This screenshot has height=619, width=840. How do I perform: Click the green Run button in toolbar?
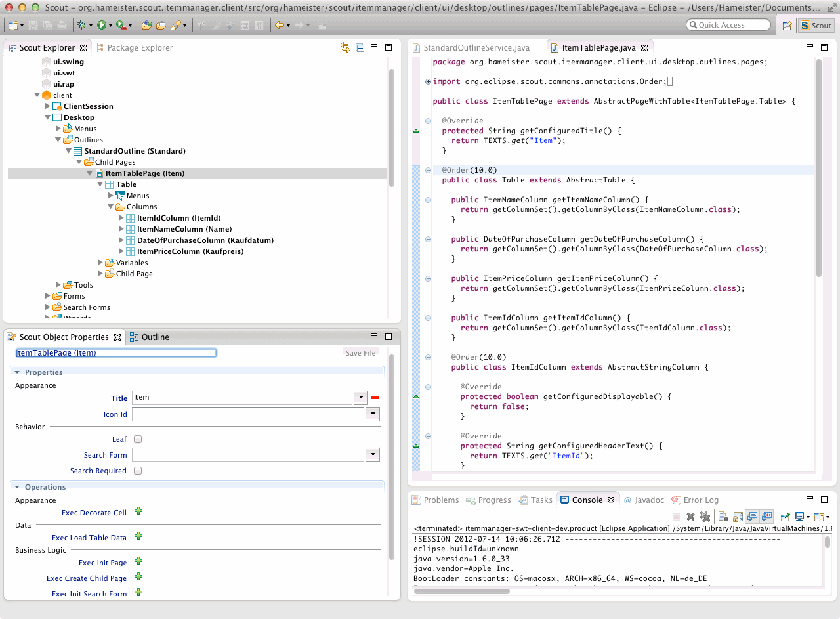pos(102,25)
